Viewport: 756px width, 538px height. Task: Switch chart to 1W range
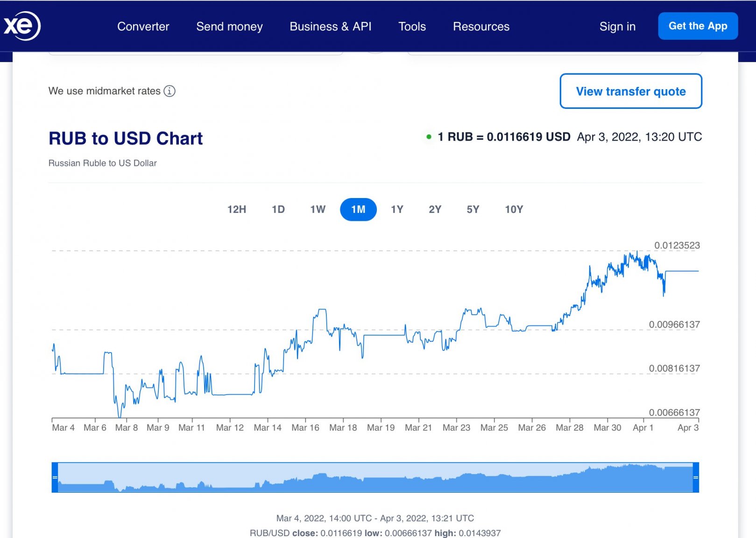point(318,209)
